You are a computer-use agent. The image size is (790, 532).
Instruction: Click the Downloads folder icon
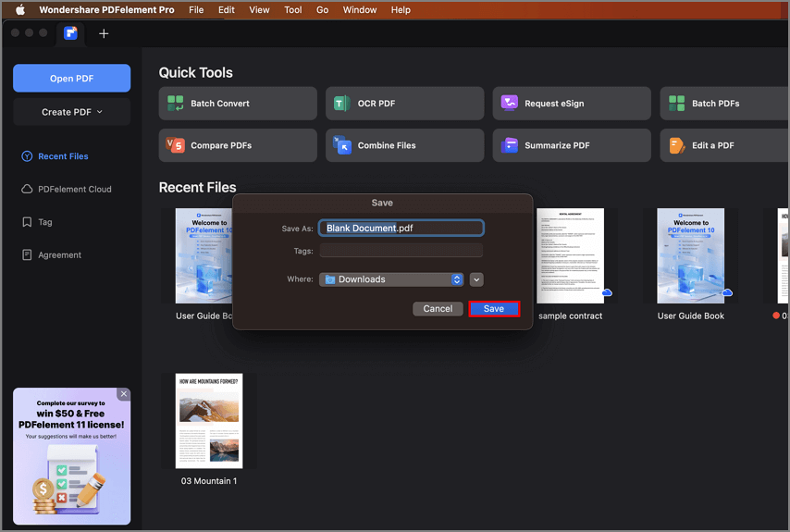click(330, 279)
